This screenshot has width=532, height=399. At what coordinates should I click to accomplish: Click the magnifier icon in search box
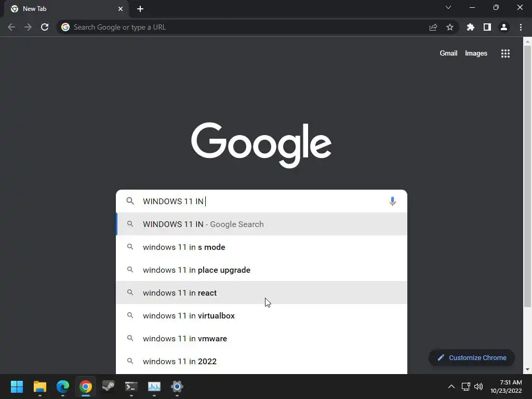(130, 201)
